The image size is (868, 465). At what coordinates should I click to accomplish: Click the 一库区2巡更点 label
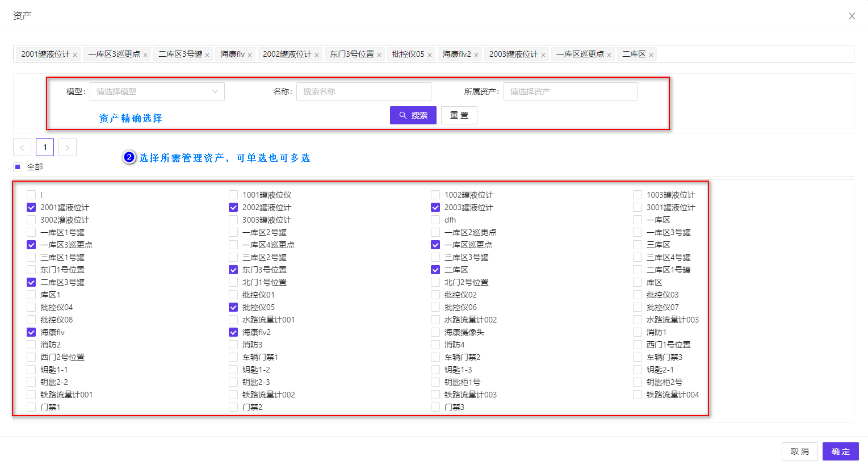click(471, 232)
